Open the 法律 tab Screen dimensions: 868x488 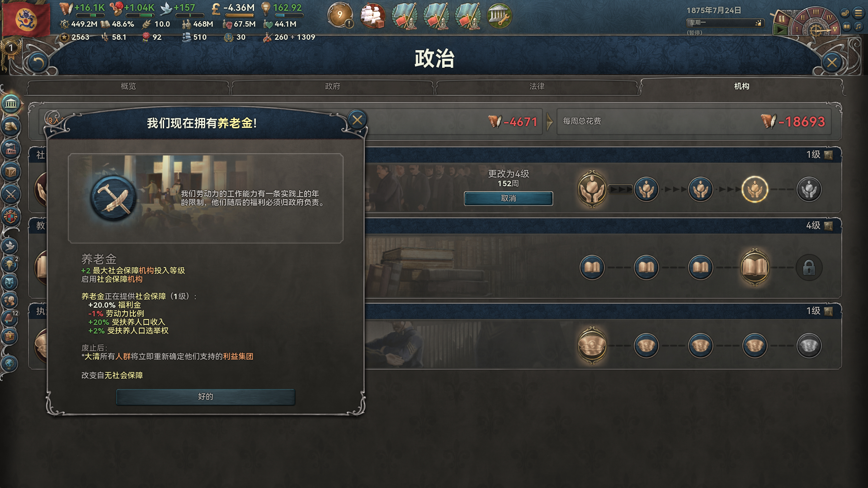click(x=537, y=86)
